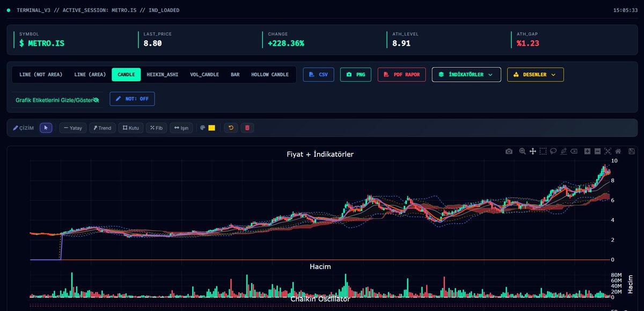Select the Yatay horizontal line tool
Viewport: 644px width, 311px height.
[x=72, y=128]
